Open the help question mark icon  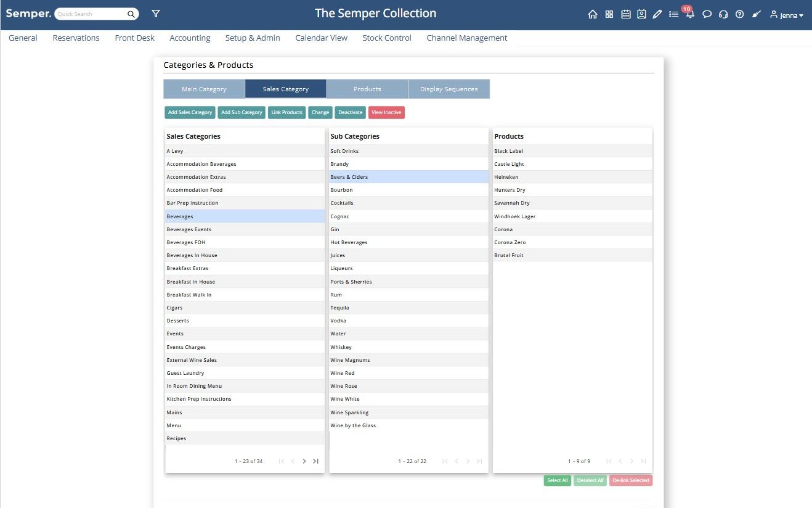pos(740,14)
